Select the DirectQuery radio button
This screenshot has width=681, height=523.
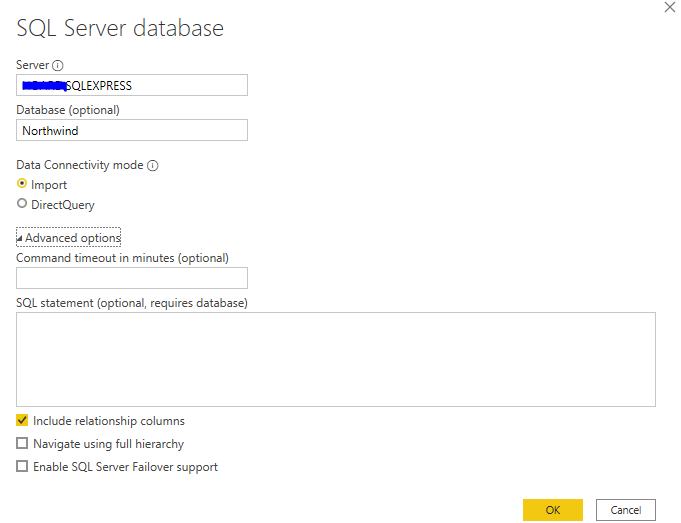click(x=22, y=203)
